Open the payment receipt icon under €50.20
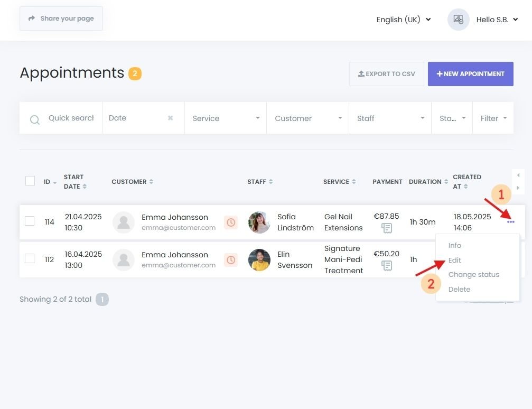Image resolution: width=532 pixels, height=409 pixels. click(x=386, y=265)
